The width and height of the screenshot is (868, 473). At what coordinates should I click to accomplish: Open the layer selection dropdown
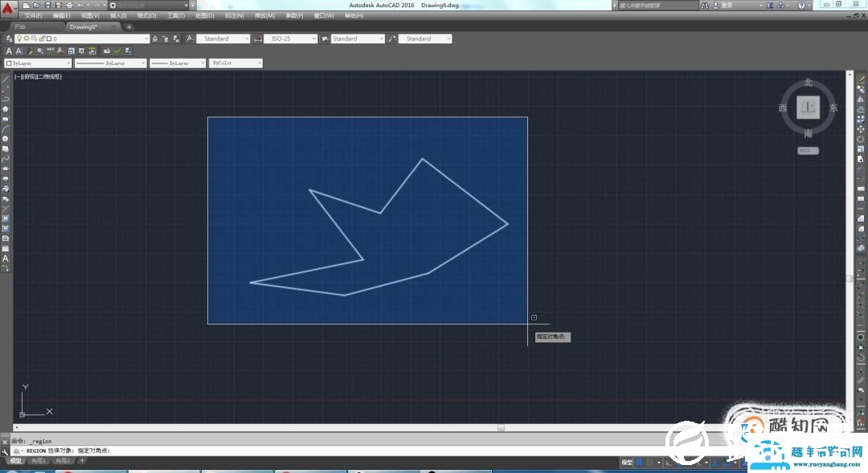click(x=96, y=39)
